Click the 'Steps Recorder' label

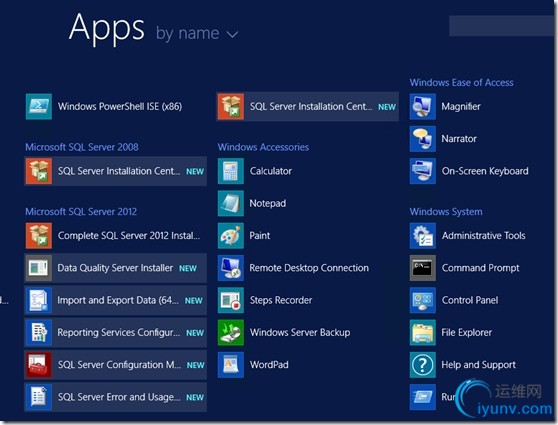[281, 300]
